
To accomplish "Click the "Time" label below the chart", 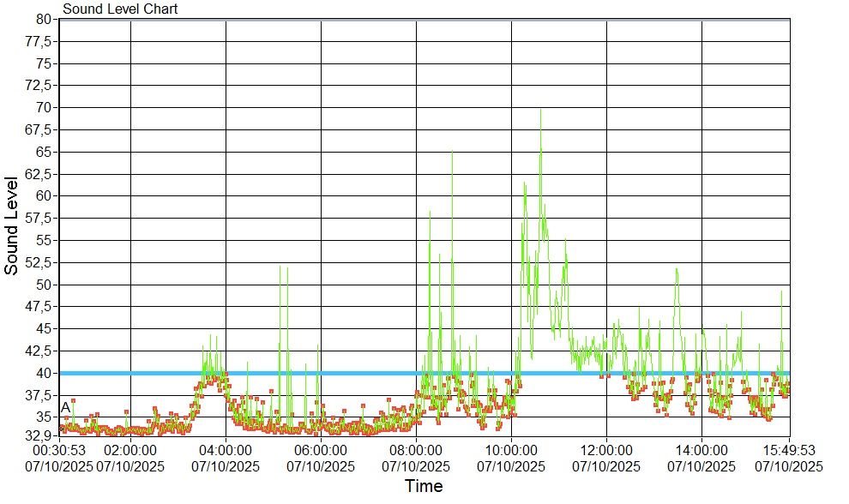I will click(x=424, y=487).
